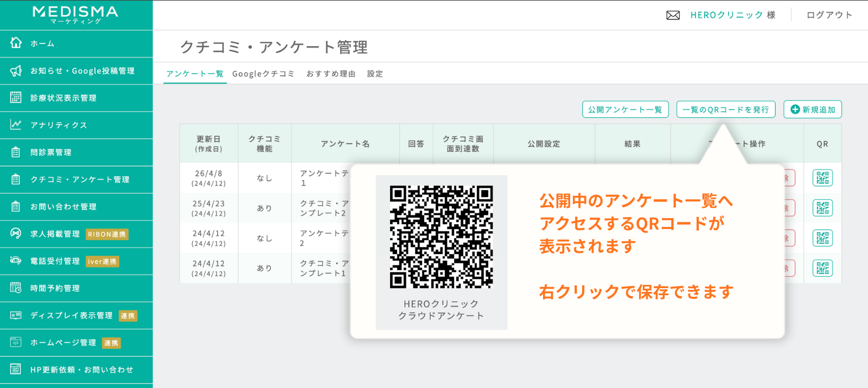The image size is (868, 388).
Task: Click the icon for HP更新依頼・お問い合わせ
Action: click(x=16, y=369)
